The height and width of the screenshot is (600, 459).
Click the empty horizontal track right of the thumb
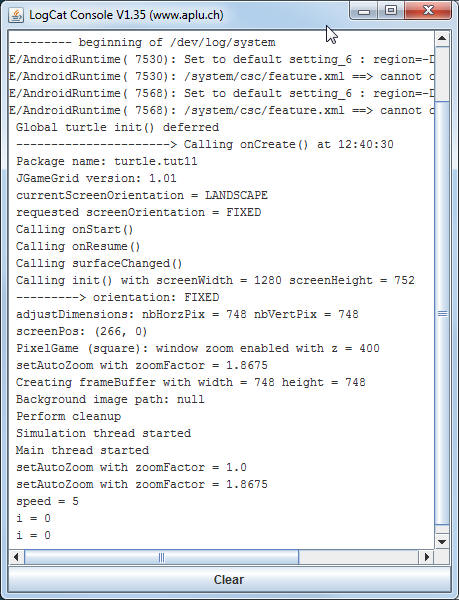pyautogui.click(x=359, y=557)
